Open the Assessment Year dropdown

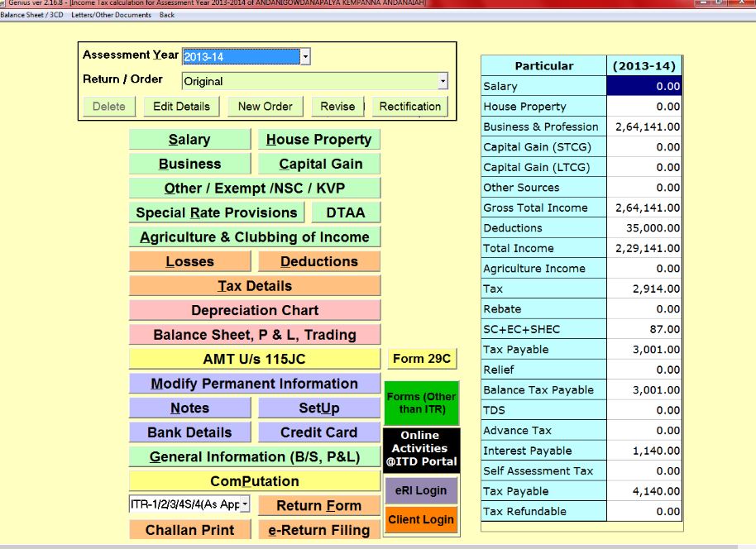point(305,57)
